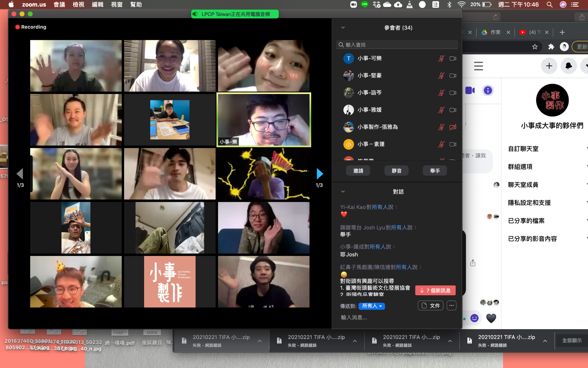Select the highlighted 小事-樂 speaker video tile
This screenshot has width=588, height=368.
pyautogui.click(x=264, y=120)
